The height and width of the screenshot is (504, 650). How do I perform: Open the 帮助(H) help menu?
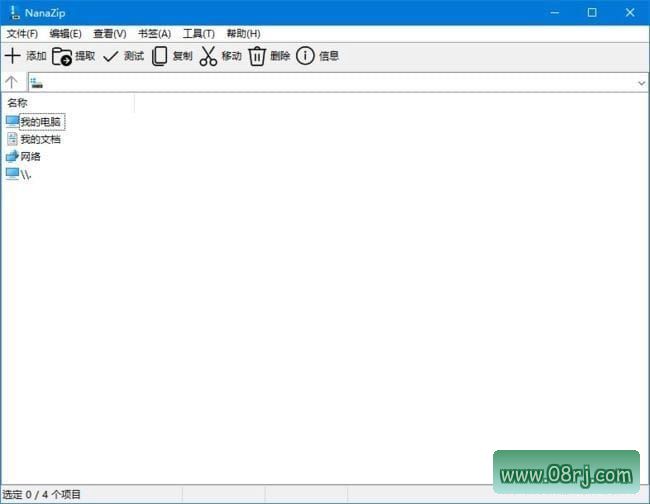[243, 34]
